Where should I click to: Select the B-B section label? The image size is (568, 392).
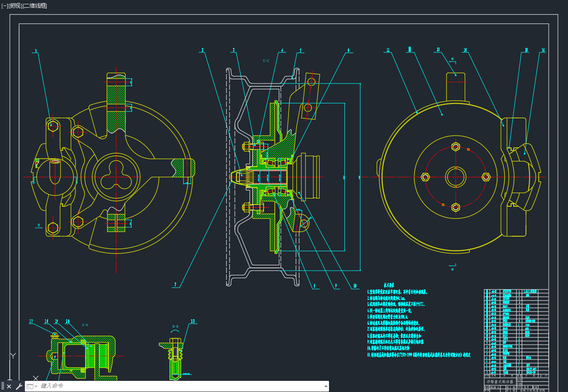[175, 327]
